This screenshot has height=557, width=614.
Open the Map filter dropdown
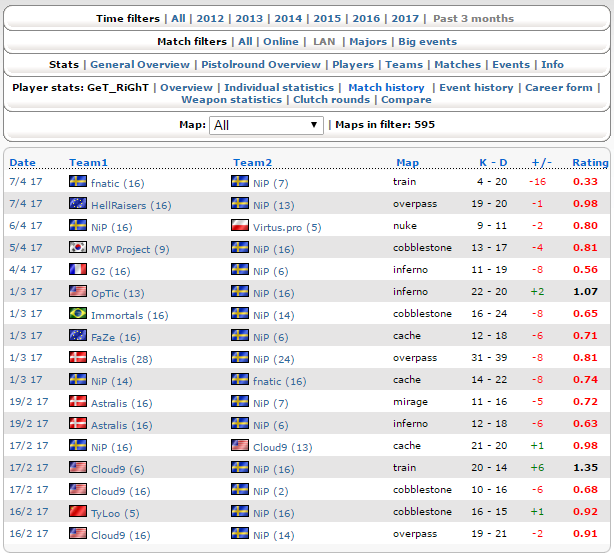266,125
